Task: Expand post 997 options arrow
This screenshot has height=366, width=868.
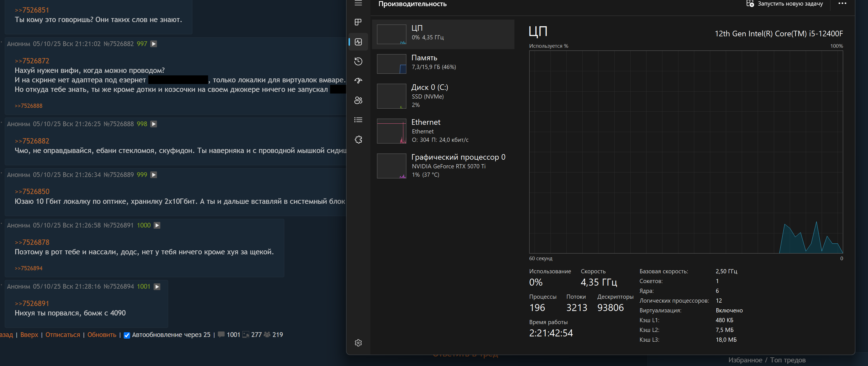Action: [x=154, y=44]
